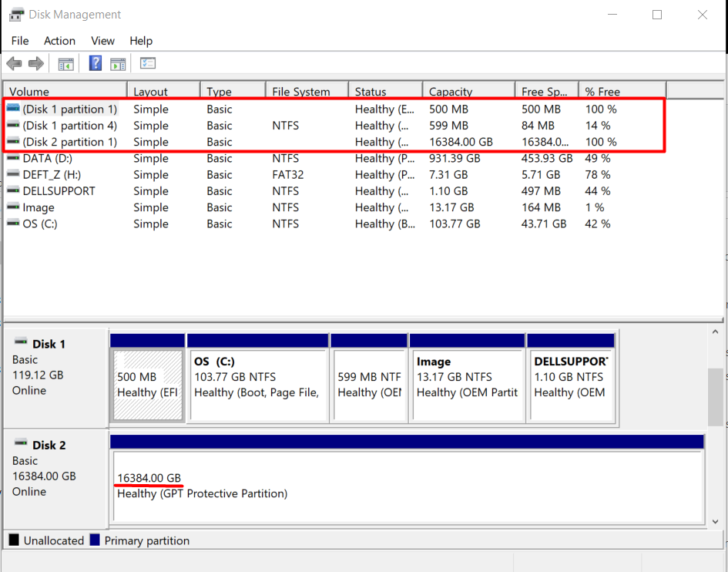Click the 43.71 GB free space cell
The width and height of the screenshot is (728, 572).
(544, 224)
